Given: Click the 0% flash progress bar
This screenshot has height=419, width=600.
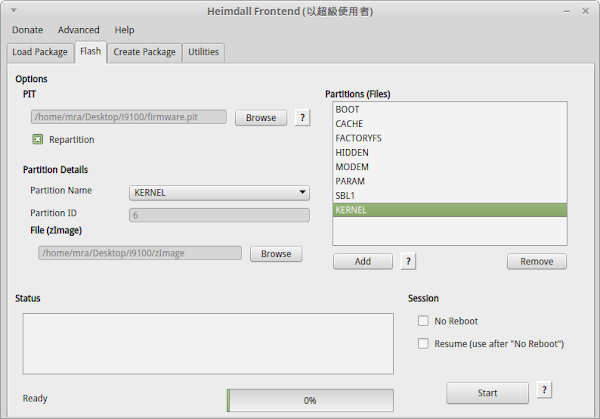Looking at the screenshot, I should (310, 400).
